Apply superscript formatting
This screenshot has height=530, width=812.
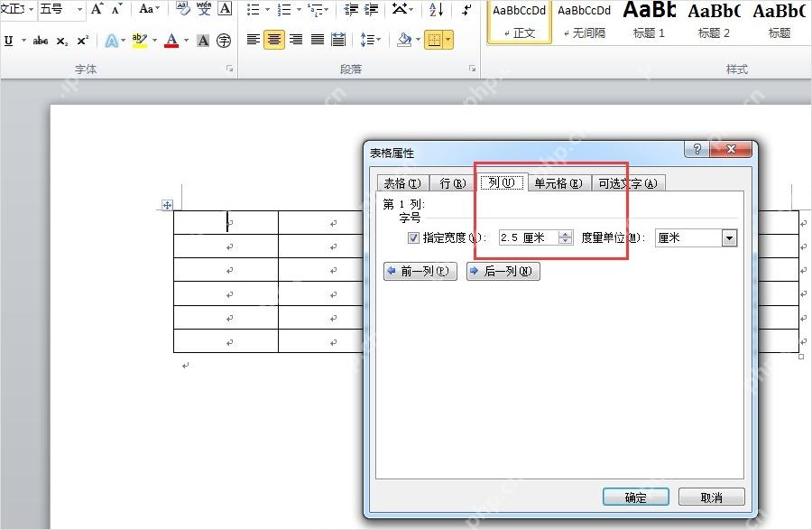click(83, 41)
